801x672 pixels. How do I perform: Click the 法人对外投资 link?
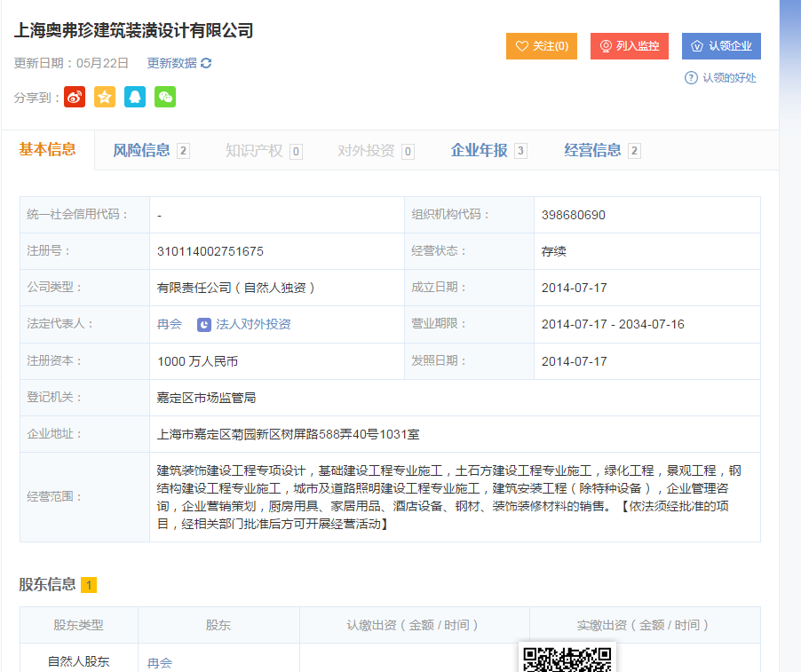pyautogui.click(x=253, y=325)
